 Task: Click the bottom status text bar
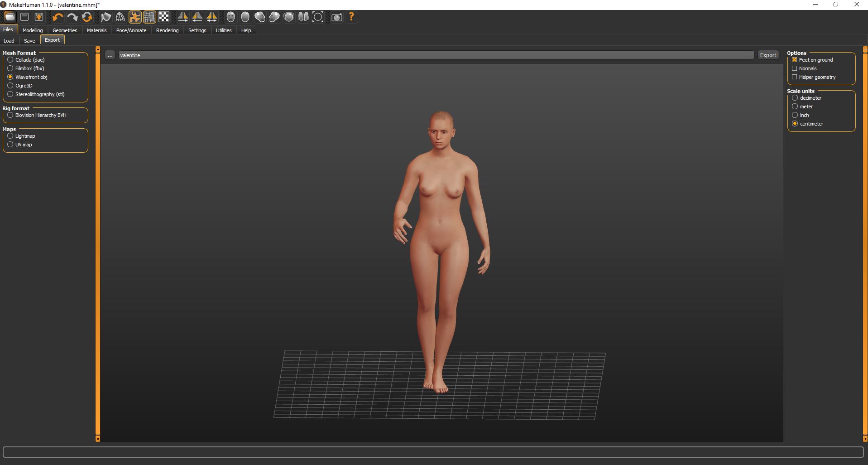click(433, 452)
